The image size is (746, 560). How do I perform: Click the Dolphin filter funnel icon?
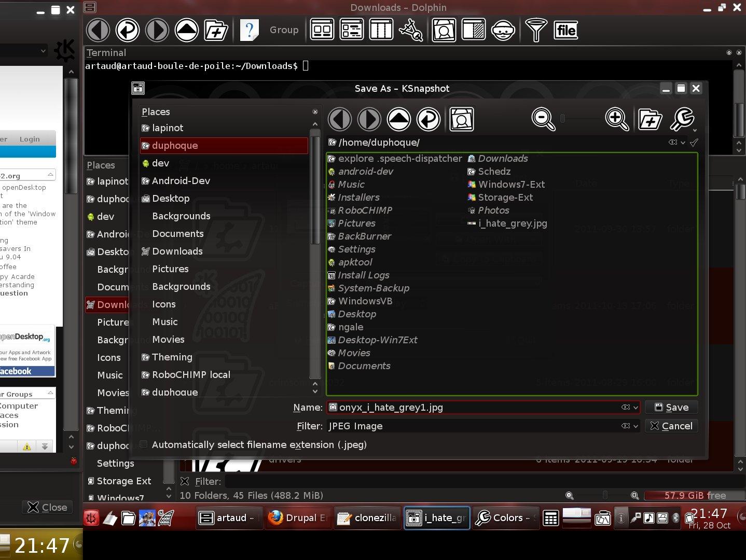coord(536,30)
